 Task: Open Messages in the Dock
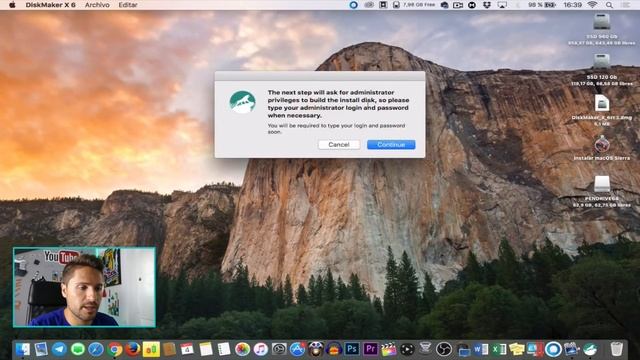pyautogui.click(x=78, y=349)
